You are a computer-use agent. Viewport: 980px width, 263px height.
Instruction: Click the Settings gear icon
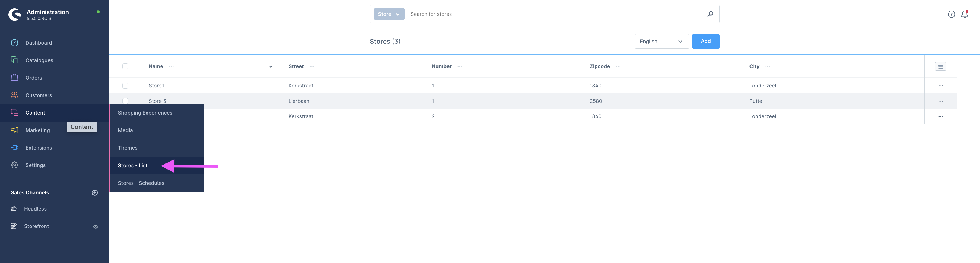click(x=14, y=165)
